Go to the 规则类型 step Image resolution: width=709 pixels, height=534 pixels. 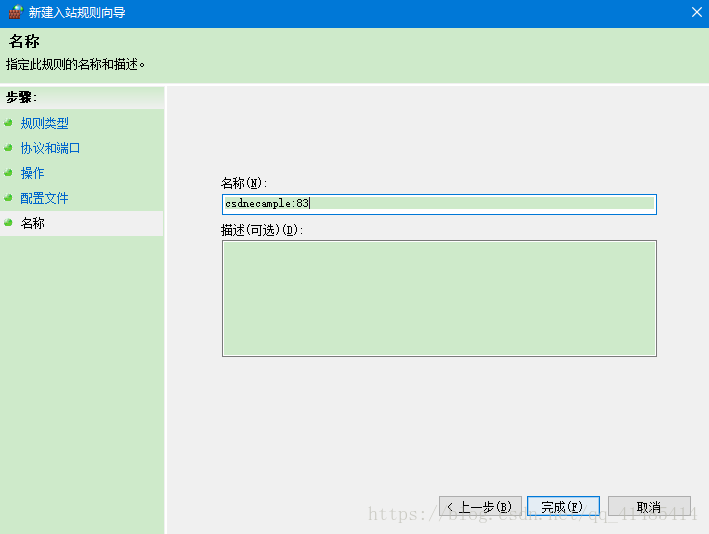[x=44, y=123]
